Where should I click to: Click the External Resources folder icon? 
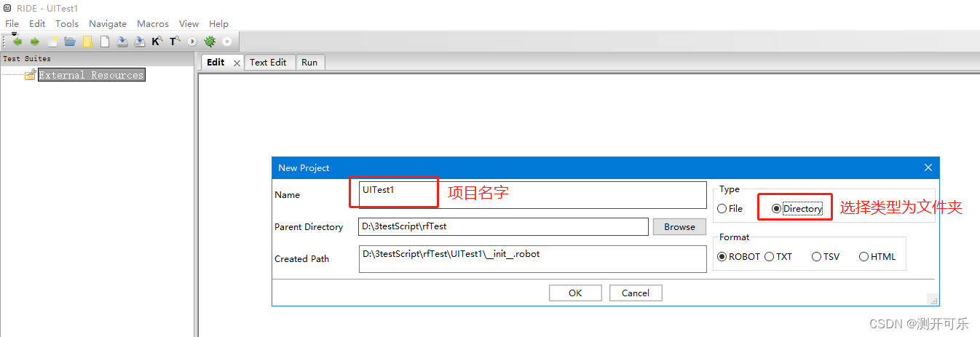coord(30,75)
